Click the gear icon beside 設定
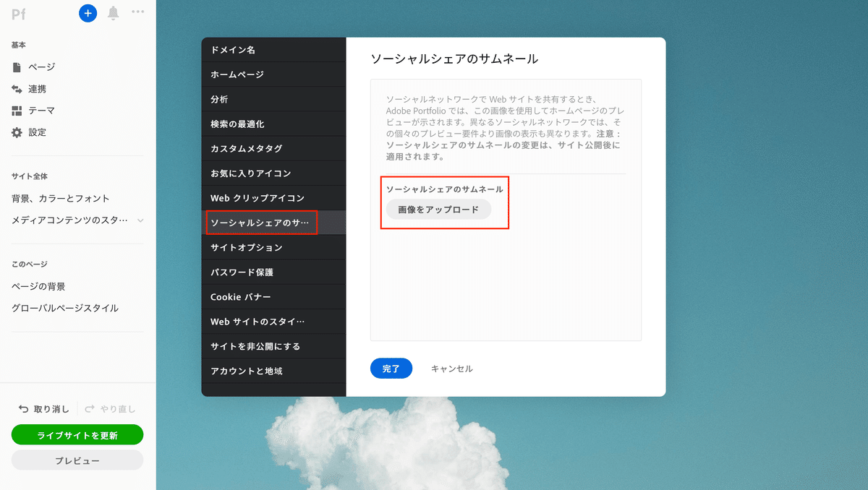The width and height of the screenshot is (868, 490). [17, 132]
